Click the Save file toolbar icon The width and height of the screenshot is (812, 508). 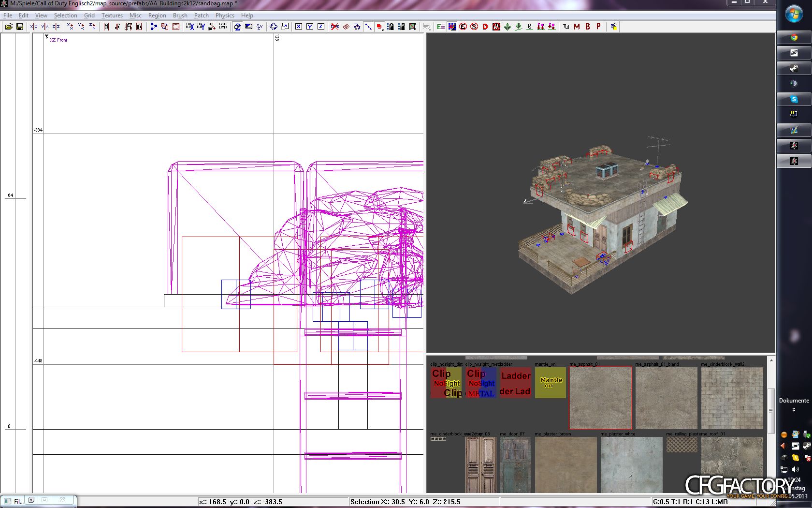point(20,27)
